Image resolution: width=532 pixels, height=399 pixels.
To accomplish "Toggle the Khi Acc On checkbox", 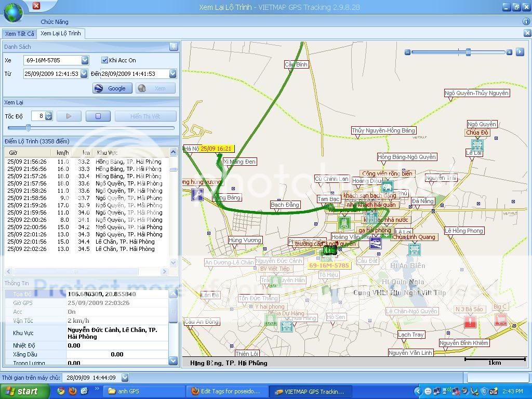I will [x=105, y=60].
